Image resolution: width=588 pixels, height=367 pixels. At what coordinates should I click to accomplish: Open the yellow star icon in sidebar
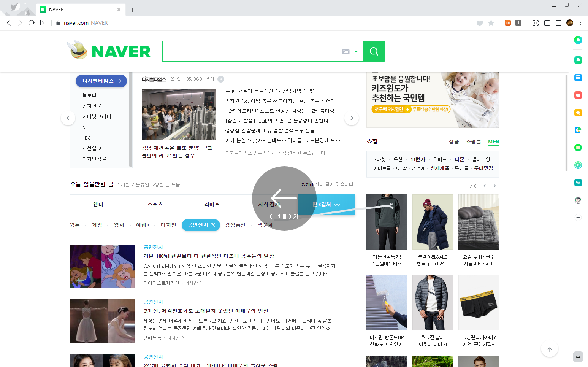click(x=578, y=113)
